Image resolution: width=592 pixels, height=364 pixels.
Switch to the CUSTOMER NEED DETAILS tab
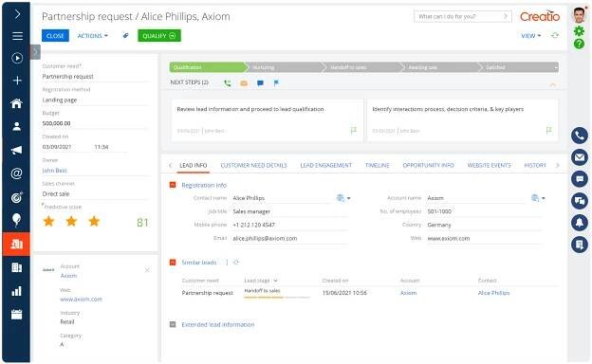[x=253, y=166]
